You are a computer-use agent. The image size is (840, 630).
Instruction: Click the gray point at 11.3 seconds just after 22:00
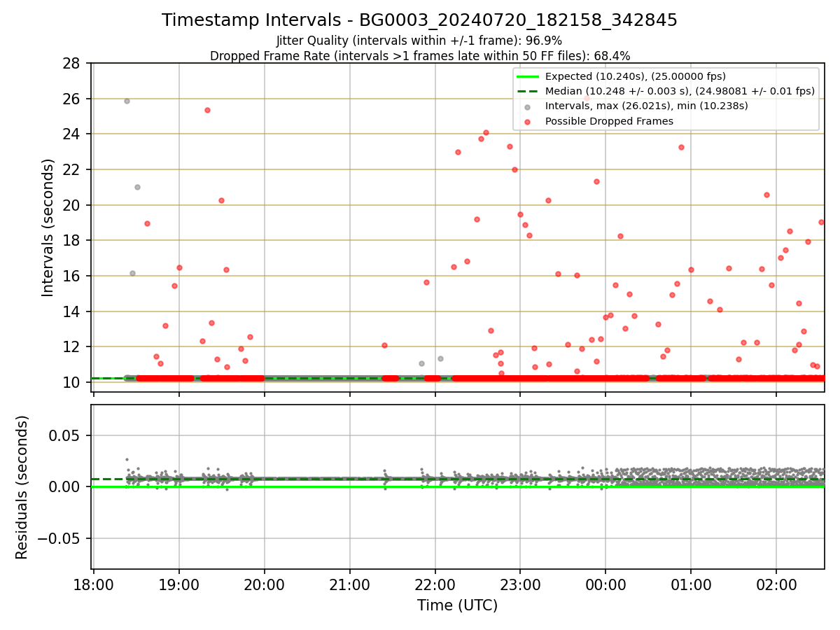(440, 358)
